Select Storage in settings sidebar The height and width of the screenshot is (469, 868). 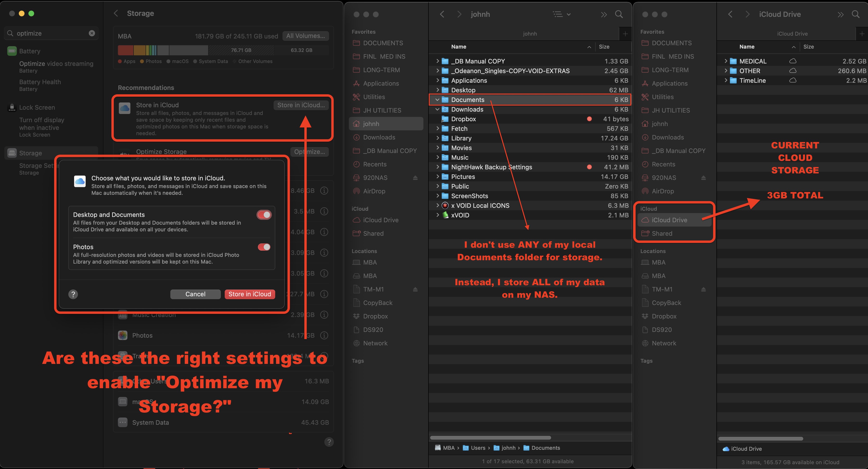tap(30, 153)
